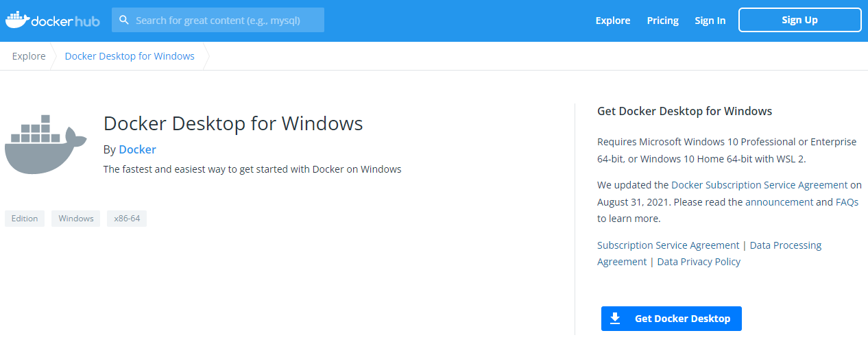The image size is (868, 344).
Task: Open the Docker publisher link
Action: coord(137,149)
